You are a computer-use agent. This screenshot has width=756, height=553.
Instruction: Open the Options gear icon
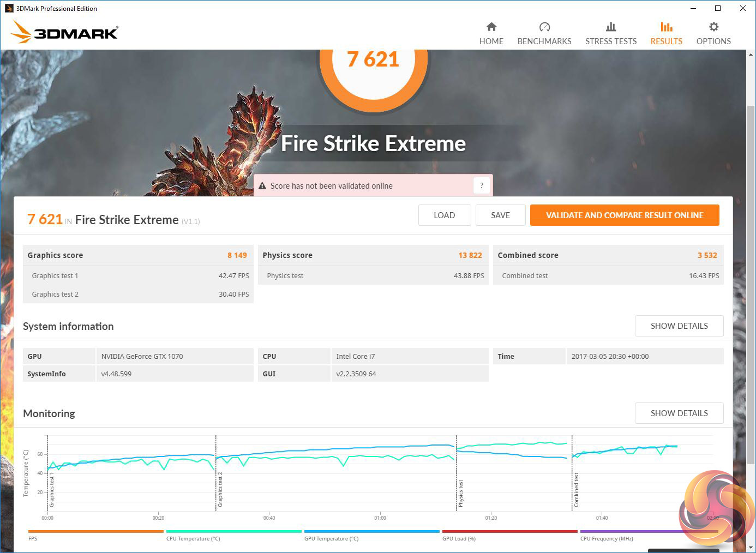point(713,27)
